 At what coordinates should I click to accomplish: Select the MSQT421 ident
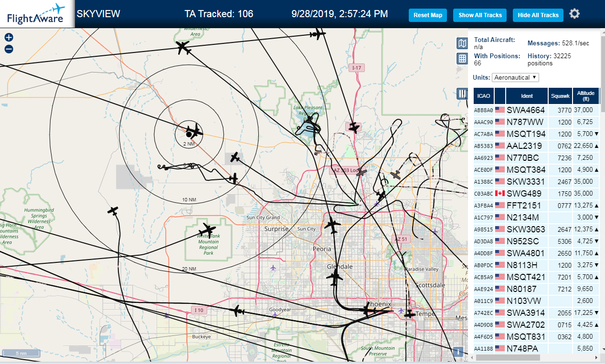point(526,277)
